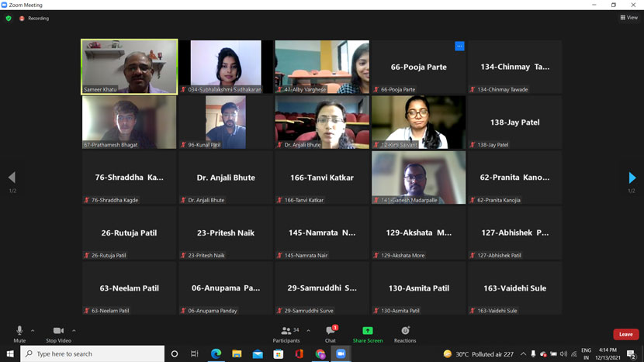Click the Recording indicator
The width and height of the screenshot is (644, 362).
click(34, 19)
